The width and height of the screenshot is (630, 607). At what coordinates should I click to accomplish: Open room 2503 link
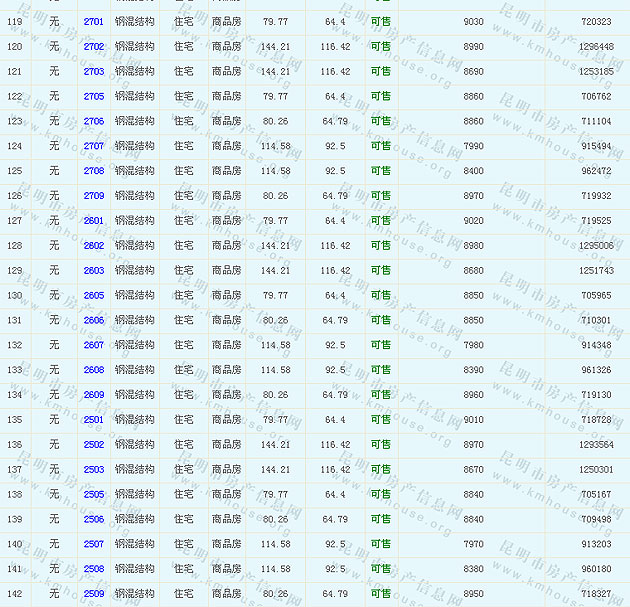(93, 470)
